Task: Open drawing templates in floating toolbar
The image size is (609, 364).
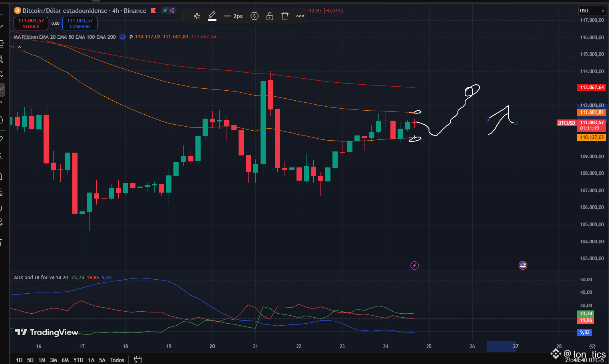Action: coord(197,16)
